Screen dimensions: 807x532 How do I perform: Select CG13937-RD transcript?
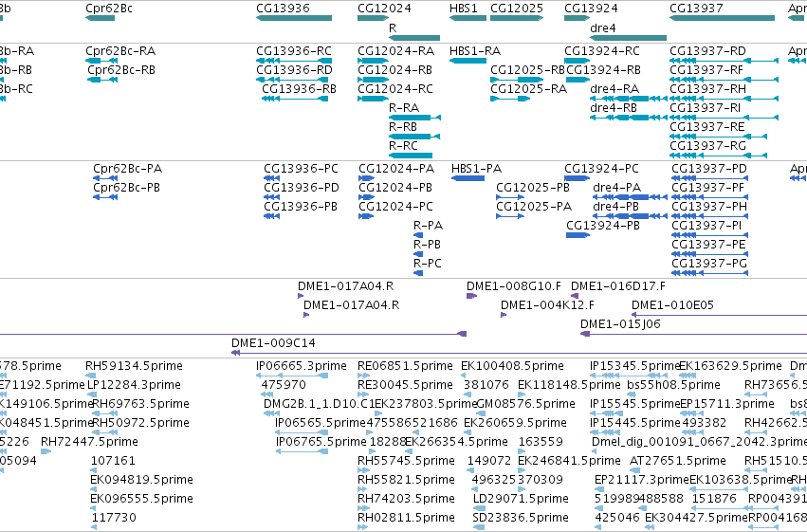[724, 61]
